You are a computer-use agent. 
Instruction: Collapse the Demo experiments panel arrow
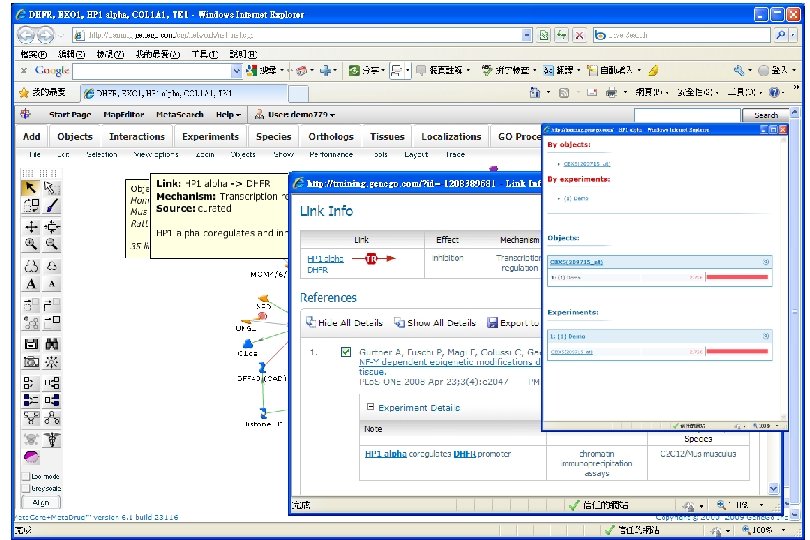pos(766,336)
